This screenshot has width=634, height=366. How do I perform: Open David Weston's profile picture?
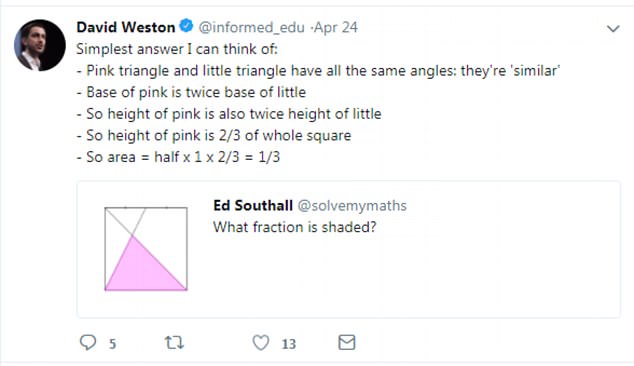(40, 45)
